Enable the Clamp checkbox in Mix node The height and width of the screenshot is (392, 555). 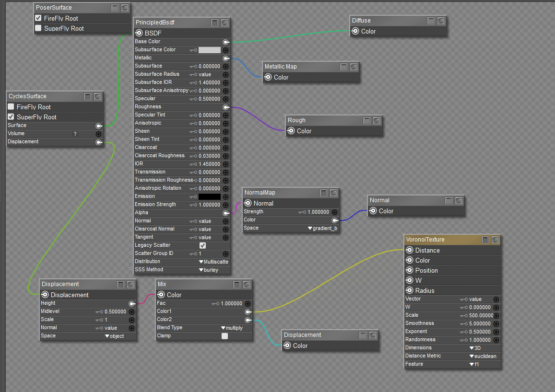tap(224, 336)
